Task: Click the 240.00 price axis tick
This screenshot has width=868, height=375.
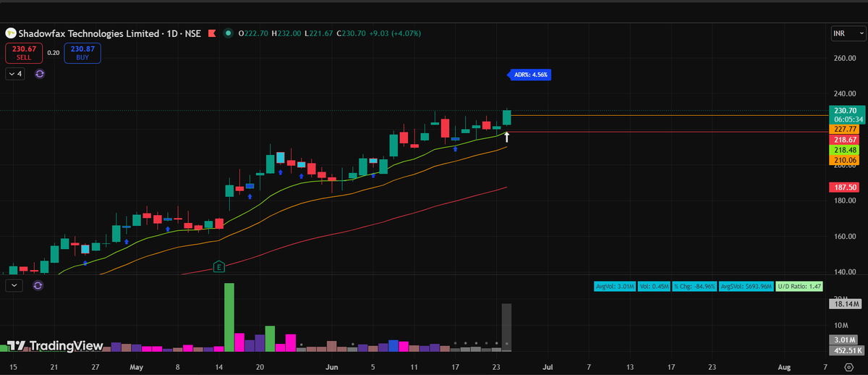Action: pos(845,94)
